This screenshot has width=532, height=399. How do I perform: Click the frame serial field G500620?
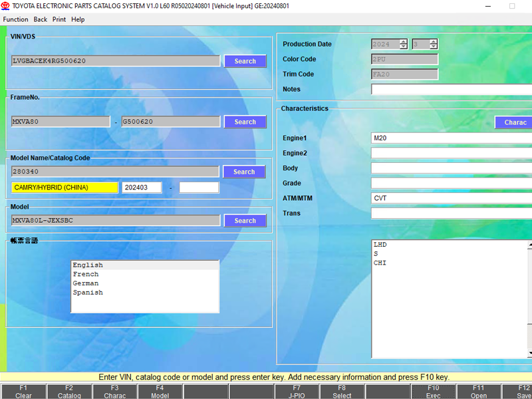coord(171,122)
